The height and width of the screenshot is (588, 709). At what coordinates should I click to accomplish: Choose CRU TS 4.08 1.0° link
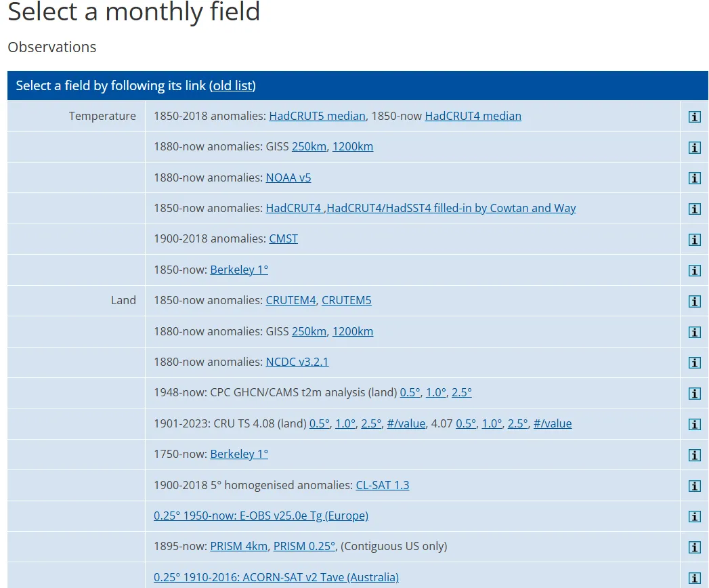345,424
